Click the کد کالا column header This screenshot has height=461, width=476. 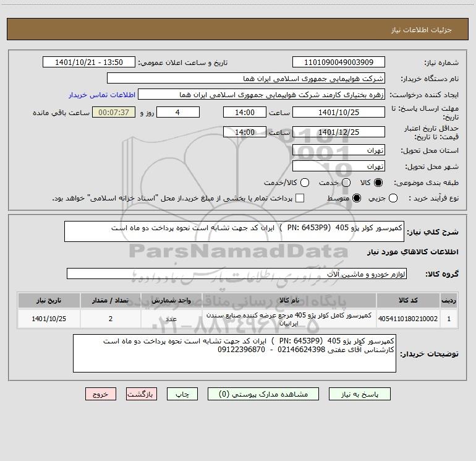408,300
